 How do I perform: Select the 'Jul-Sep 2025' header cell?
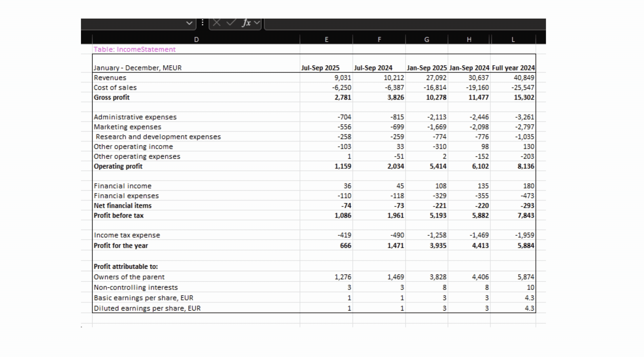320,68
